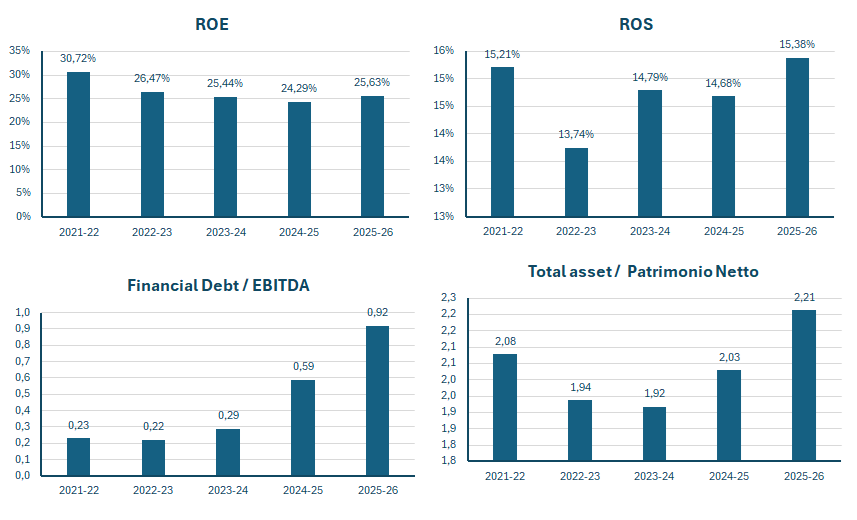
Task: Click 2024-25 axis label under Total asset chart
Action: (x=729, y=476)
